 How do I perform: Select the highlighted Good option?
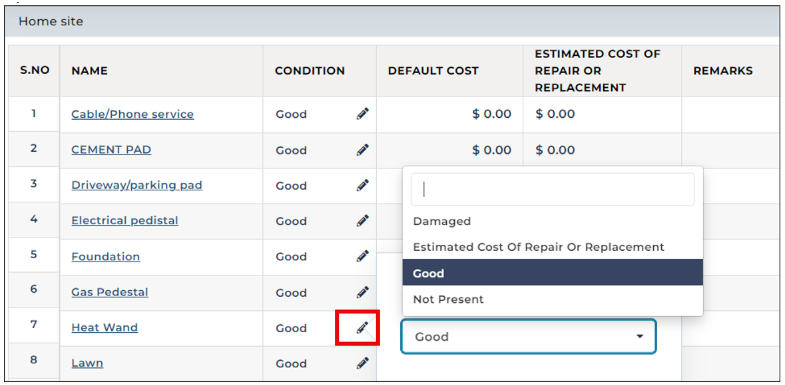(553, 273)
